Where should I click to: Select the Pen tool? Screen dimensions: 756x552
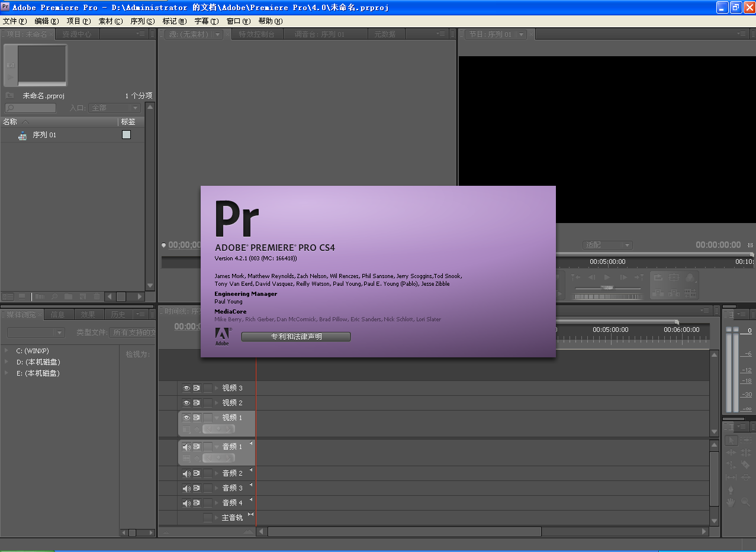tap(731, 489)
